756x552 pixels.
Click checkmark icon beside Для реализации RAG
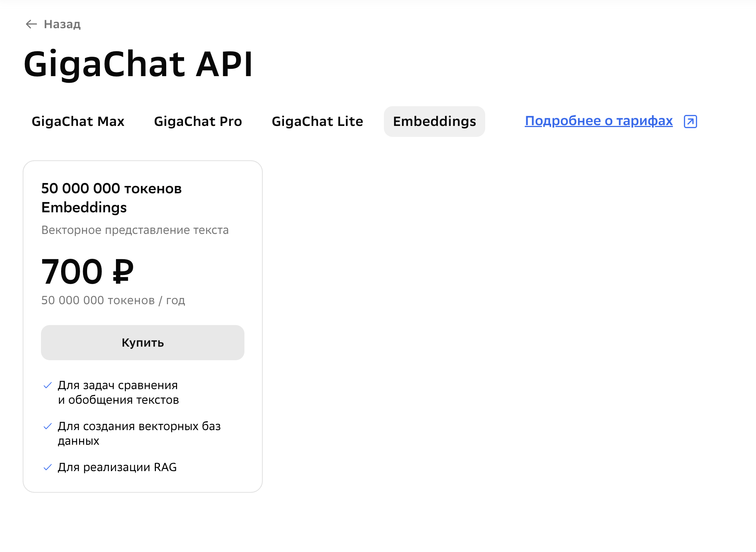tap(48, 467)
